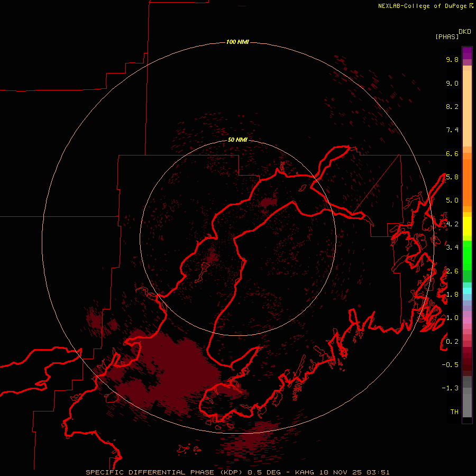Click the 7.4 color scale value

point(452,130)
